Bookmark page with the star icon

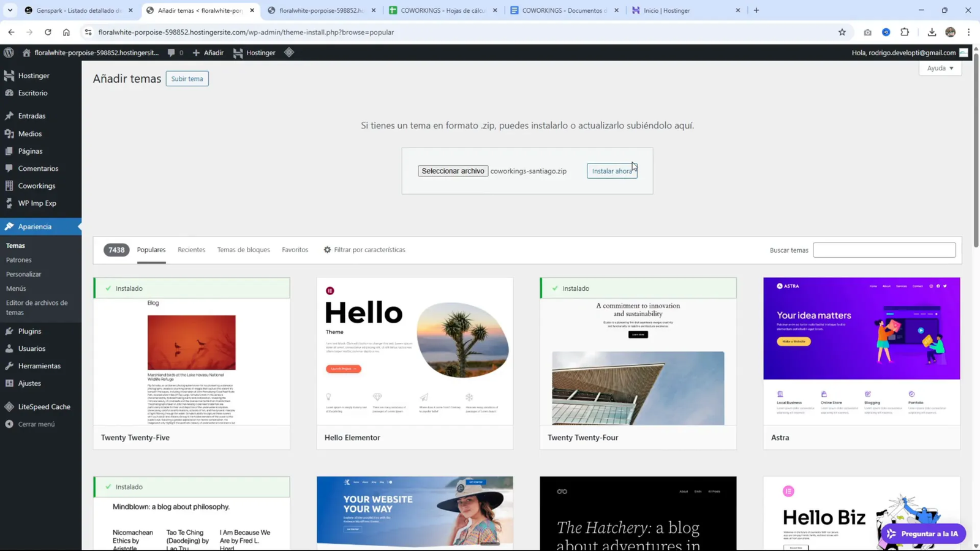(842, 32)
